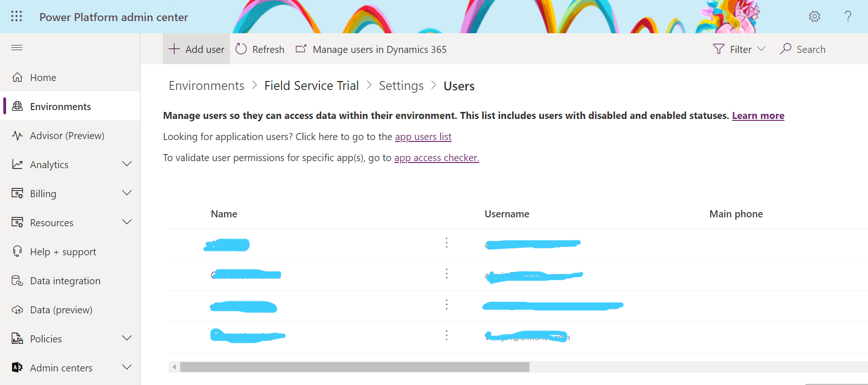Open the app users list link
Screen dimensions: 868x385
coord(423,136)
